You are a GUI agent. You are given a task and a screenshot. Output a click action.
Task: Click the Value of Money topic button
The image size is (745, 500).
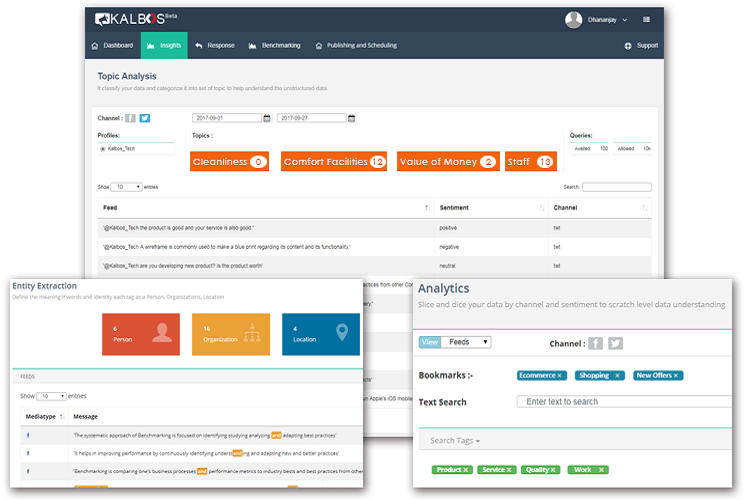(448, 162)
